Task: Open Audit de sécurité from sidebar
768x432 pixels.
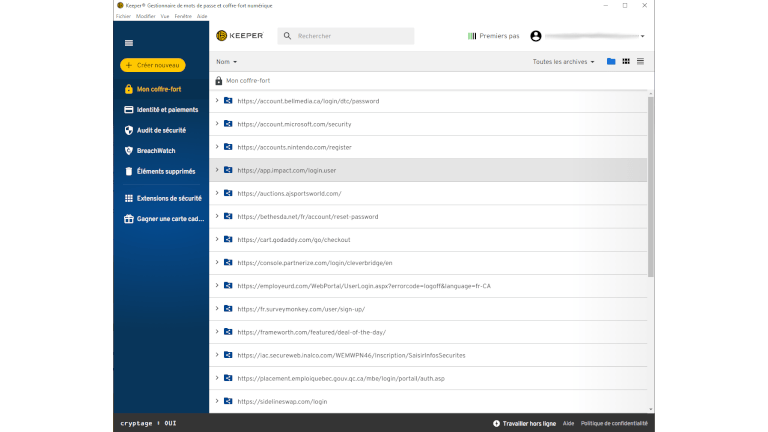Action: tap(160, 130)
